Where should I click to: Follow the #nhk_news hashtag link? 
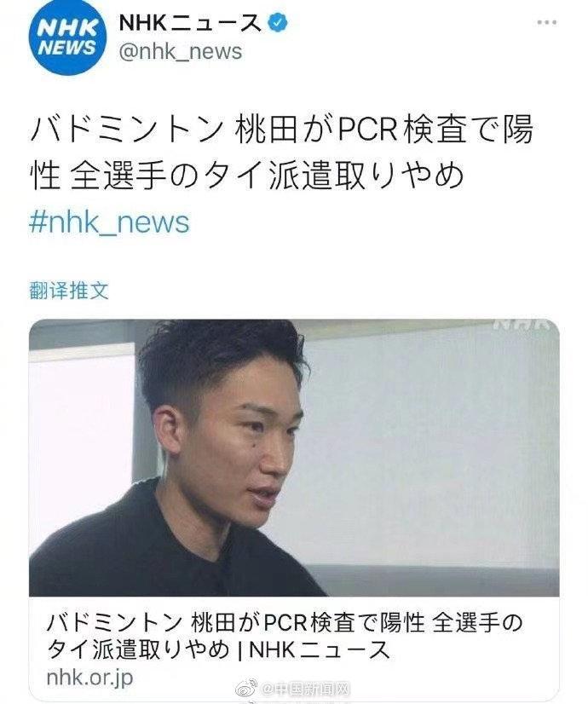tap(110, 222)
